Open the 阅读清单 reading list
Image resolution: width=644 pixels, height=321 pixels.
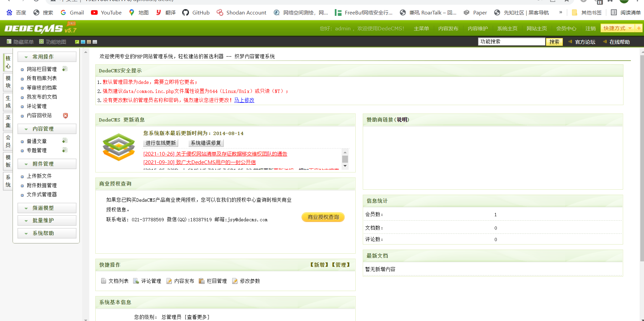[626, 12]
